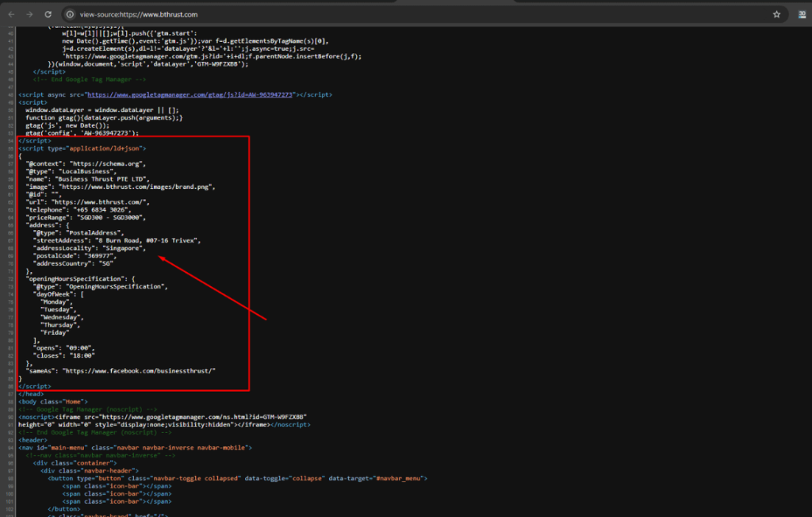Screen dimensions: 812x517
Task: Click the commented nav class navbar-inverse line
Action: click(x=101, y=455)
